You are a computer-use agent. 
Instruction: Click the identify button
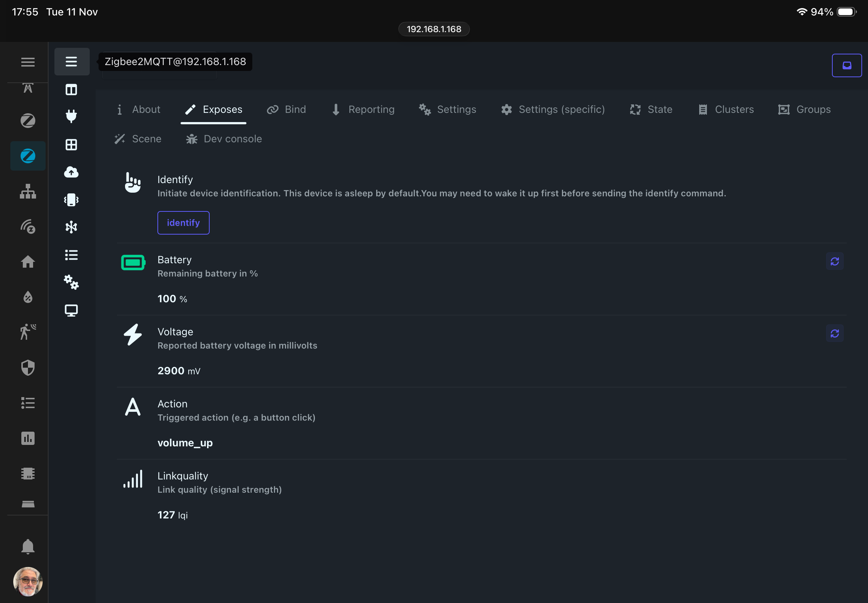(x=183, y=223)
